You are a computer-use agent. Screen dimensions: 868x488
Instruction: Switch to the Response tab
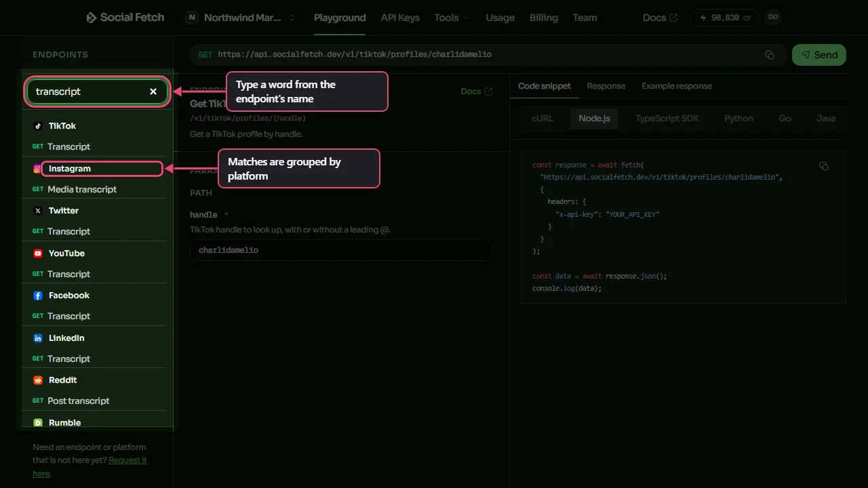pos(606,86)
